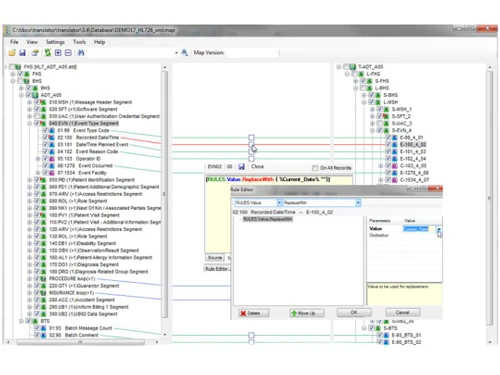Click the source tree horizontal scrollbar
The width and height of the screenshot is (500, 375).
[x=81, y=342]
